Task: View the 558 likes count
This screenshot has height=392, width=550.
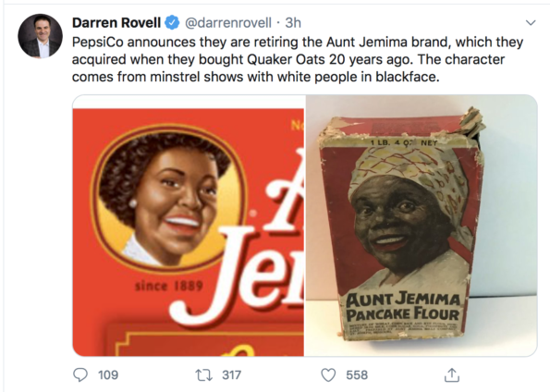Action: tap(357, 375)
